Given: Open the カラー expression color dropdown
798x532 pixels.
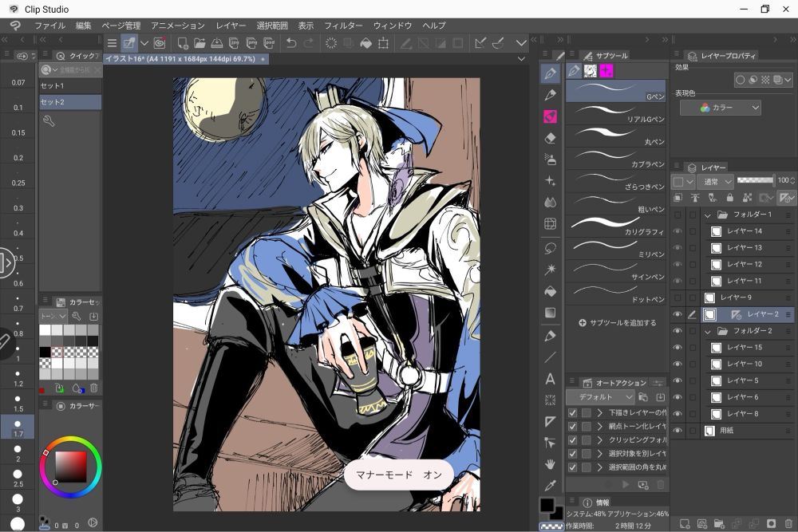Looking at the screenshot, I should 721,108.
